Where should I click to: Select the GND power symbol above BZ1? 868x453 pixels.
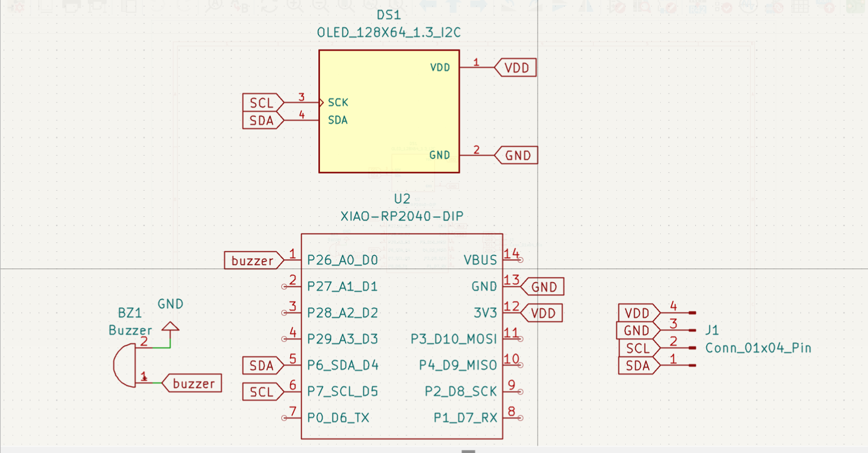[x=170, y=327]
